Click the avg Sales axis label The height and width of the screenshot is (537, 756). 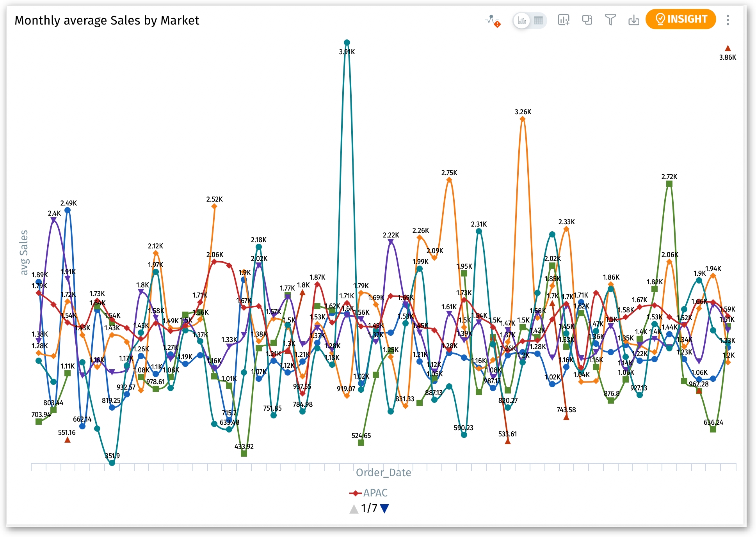(24, 252)
